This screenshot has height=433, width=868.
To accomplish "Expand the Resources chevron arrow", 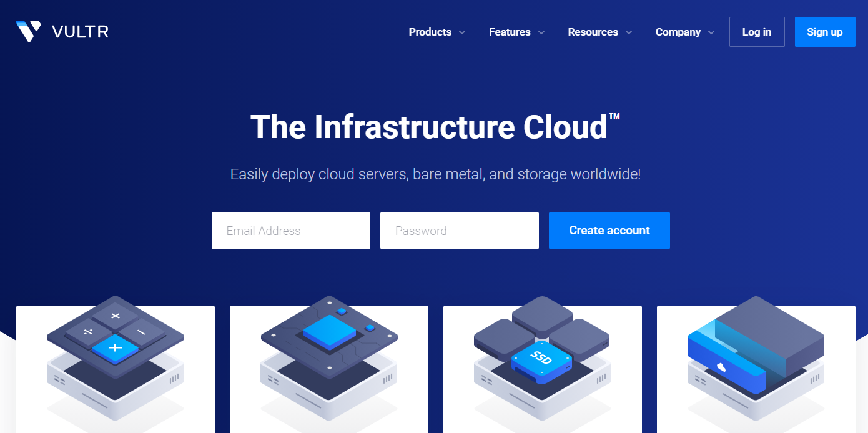I will (629, 32).
